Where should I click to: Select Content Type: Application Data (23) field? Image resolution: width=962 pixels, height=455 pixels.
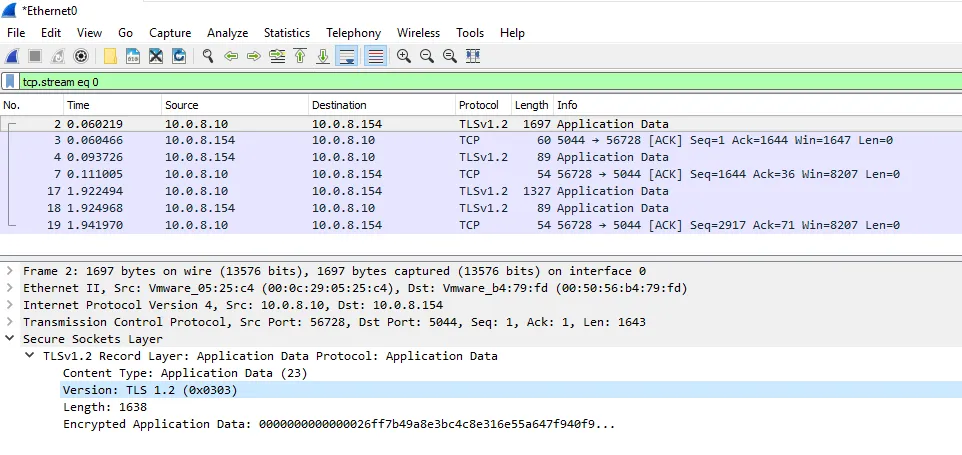[x=185, y=373]
